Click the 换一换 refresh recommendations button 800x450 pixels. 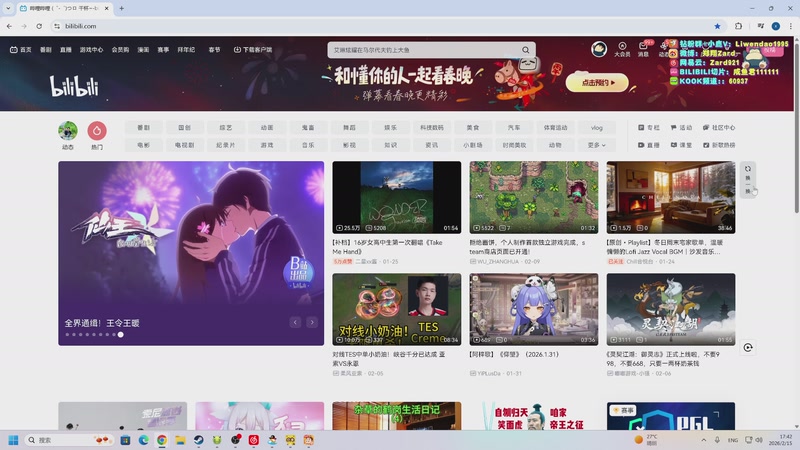(748, 180)
